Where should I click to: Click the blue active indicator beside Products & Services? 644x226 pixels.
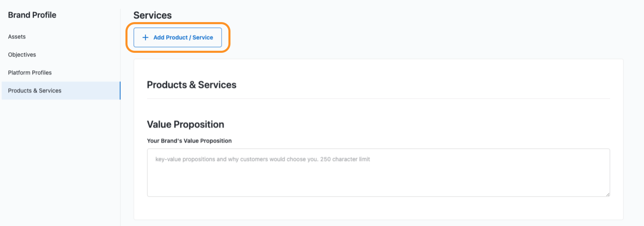(x=120, y=91)
